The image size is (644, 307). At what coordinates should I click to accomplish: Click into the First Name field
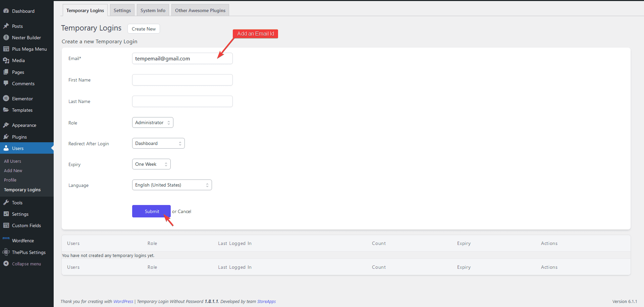[182, 80]
